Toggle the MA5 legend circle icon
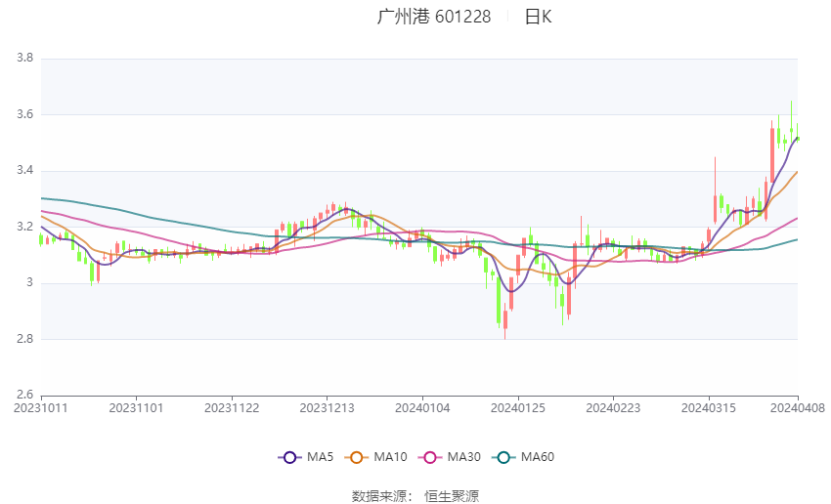The width and height of the screenshot is (831, 504). coord(290,457)
